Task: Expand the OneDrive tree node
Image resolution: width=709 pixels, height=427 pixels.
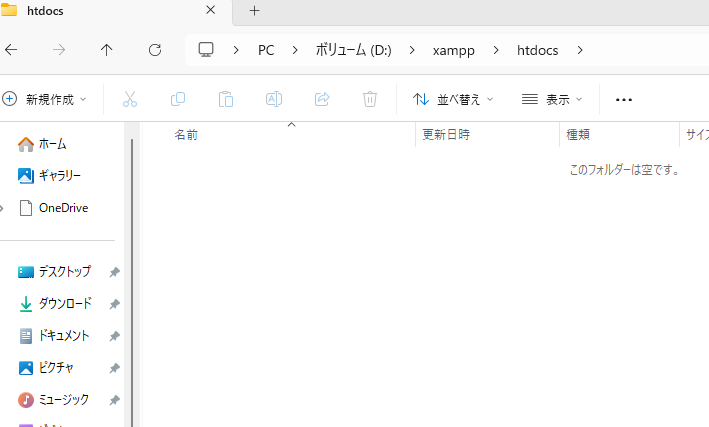Action: (x=3, y=208)
